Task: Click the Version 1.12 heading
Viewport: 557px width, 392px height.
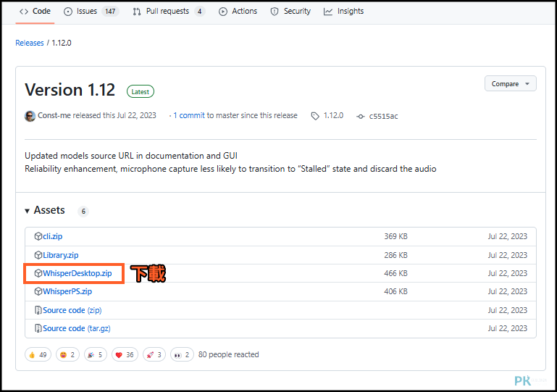Action: pos(70,90)
